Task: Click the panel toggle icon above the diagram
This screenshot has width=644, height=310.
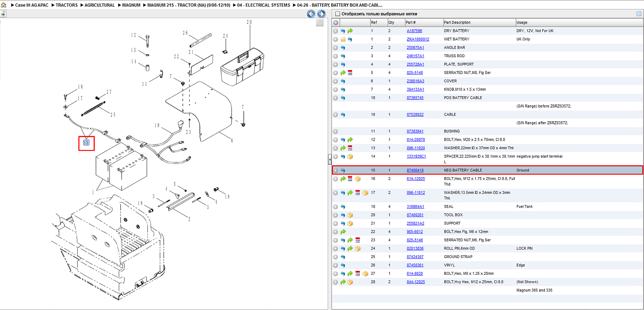Action: [x=3, y=14]
